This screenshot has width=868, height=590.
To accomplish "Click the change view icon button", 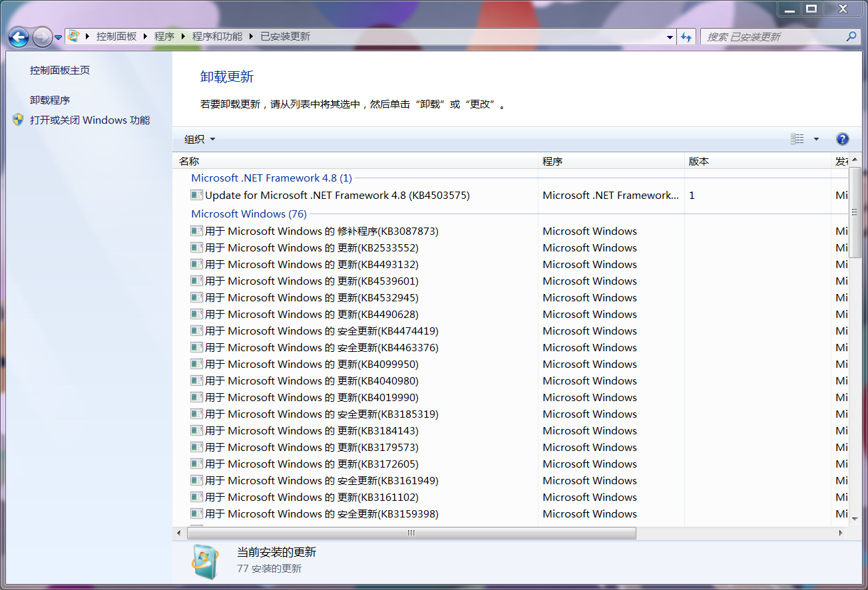I will [797, 139].
